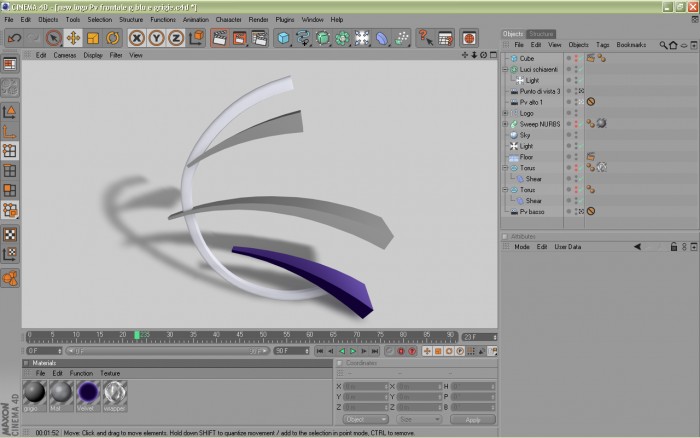This screenshot has height=438, width=700.
Task: Toggle the Z axis lock
Action: (x=176, y=38)
